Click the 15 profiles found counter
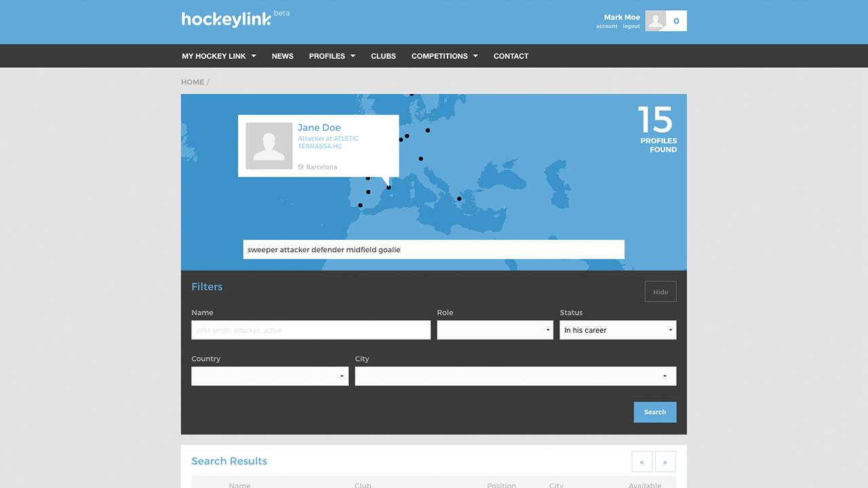868x488 pixels. (657, 129)
